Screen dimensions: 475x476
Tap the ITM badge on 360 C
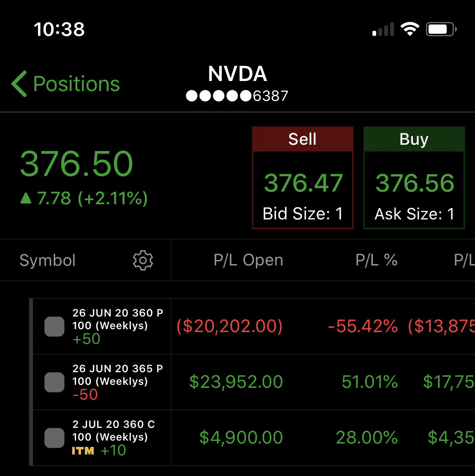pos(83,451)
